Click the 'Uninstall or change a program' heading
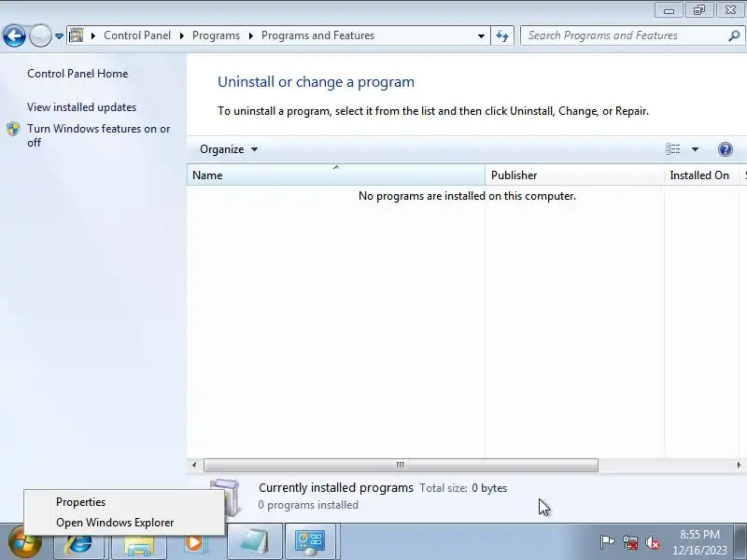 [316, 82]
